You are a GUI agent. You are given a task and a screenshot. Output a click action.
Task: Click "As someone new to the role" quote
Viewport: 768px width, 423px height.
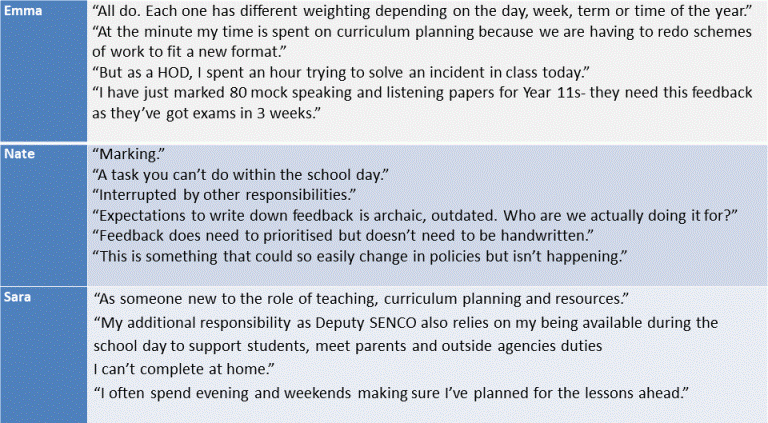(361, 299)
